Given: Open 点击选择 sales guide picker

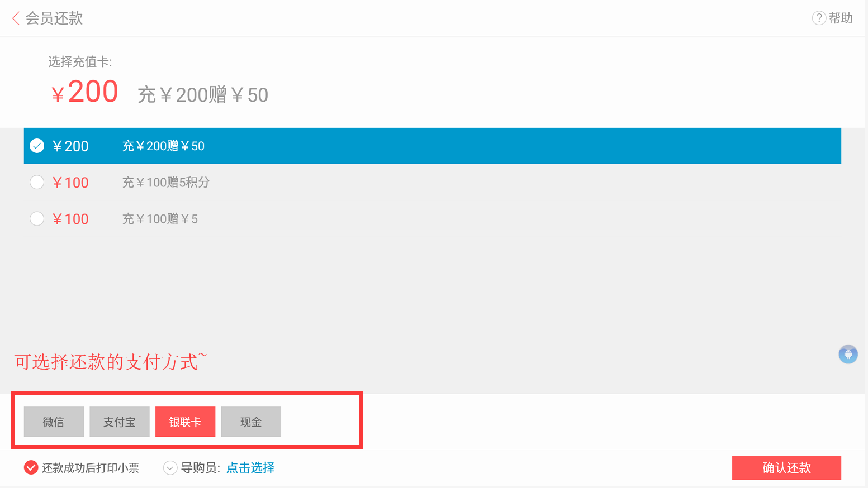Looking at the screenshot, I should [x=250, y=468].
